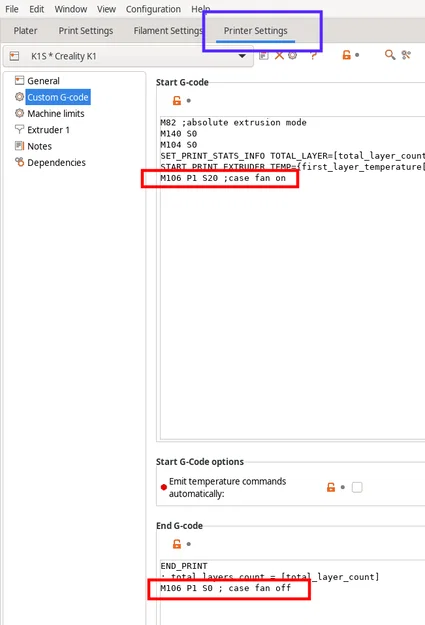Click the END_PRINT line in End G-code
The height and width of the screenshot is (625, 425).
(x=184, y=566)
